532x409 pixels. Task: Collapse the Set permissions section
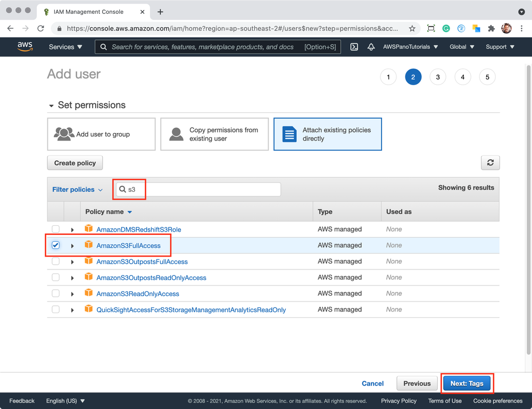(51, 105)
